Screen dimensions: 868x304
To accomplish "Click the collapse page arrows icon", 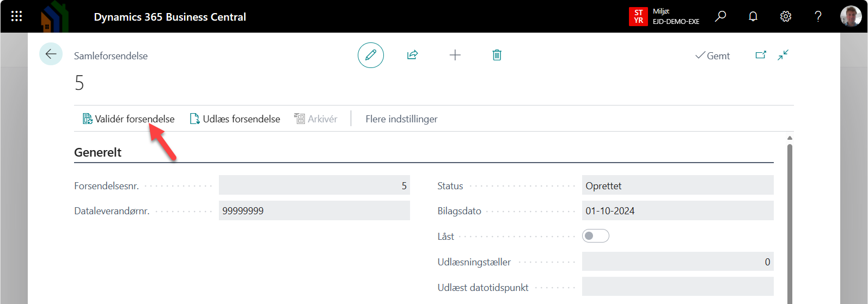I will click(x=783, y=55).
